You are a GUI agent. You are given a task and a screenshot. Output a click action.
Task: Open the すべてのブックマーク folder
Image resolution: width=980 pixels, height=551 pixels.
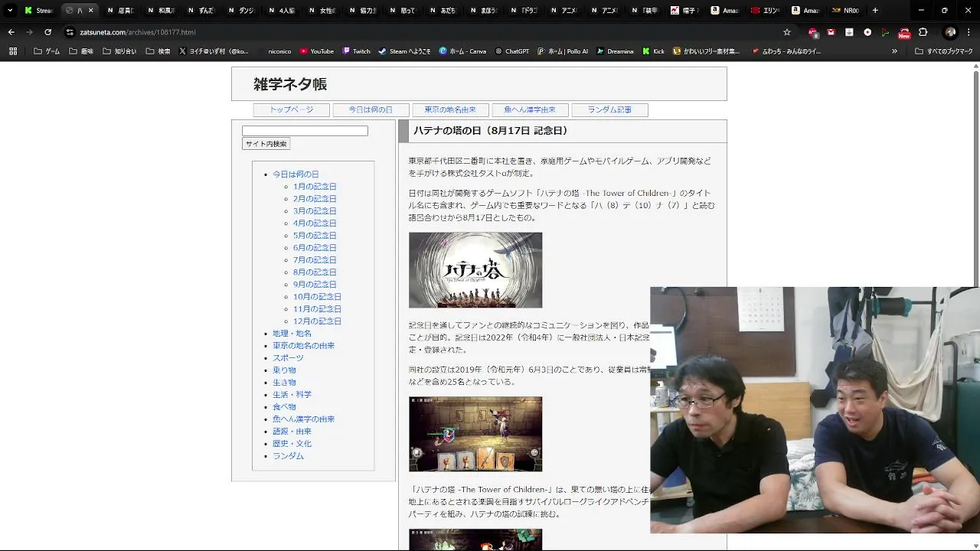pos(944,51)
